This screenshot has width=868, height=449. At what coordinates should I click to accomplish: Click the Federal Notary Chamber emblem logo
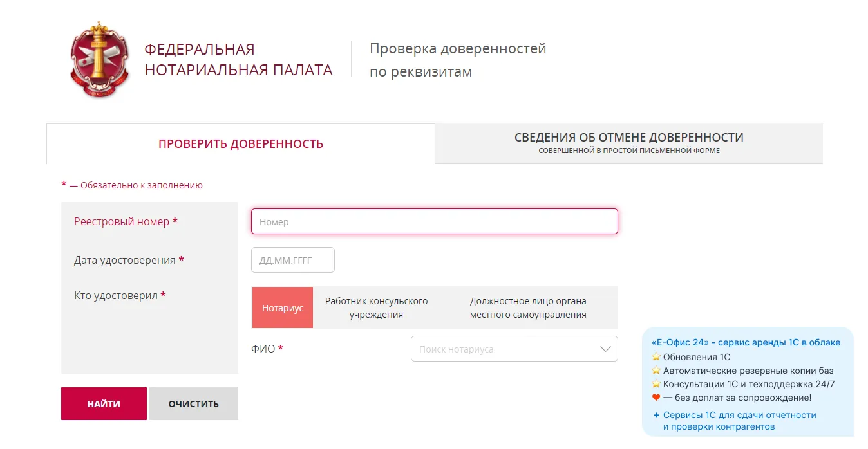point(99,59)
